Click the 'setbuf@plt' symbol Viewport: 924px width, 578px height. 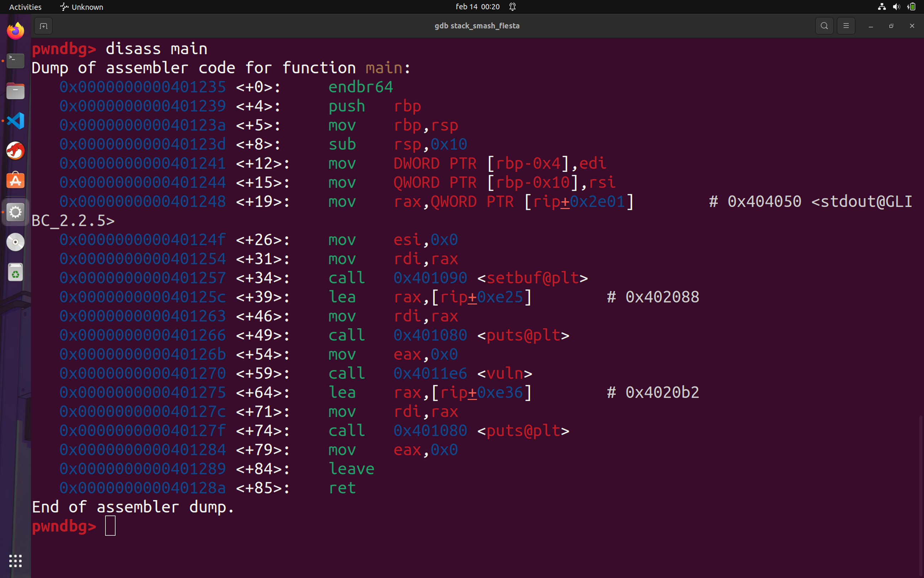pyautogui.click(x=533, y=278)
